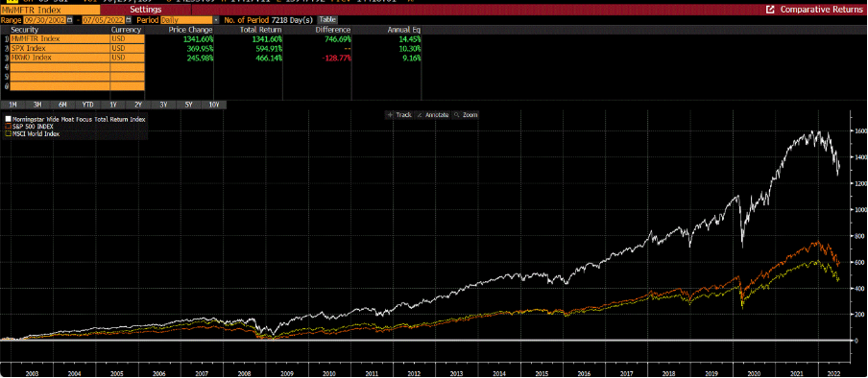Click the 10.30% annual equivalent value

pos(411,49)
